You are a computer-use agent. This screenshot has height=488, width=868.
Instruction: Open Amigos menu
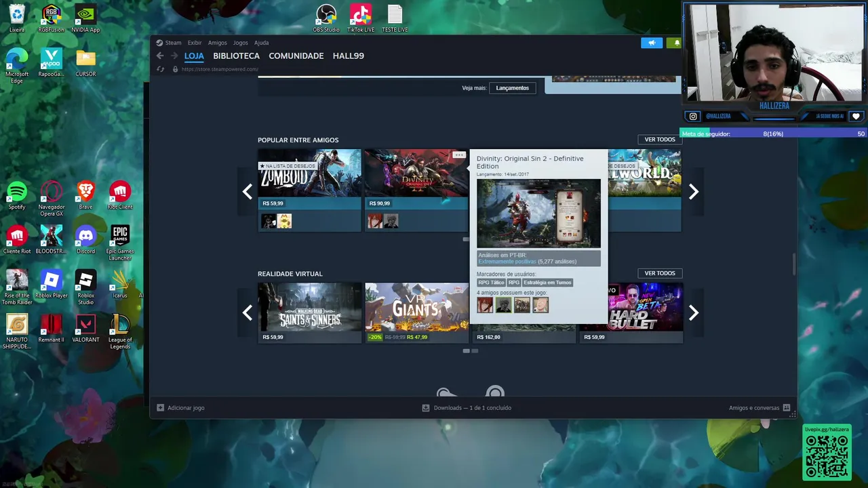click(x=218, y=43)
